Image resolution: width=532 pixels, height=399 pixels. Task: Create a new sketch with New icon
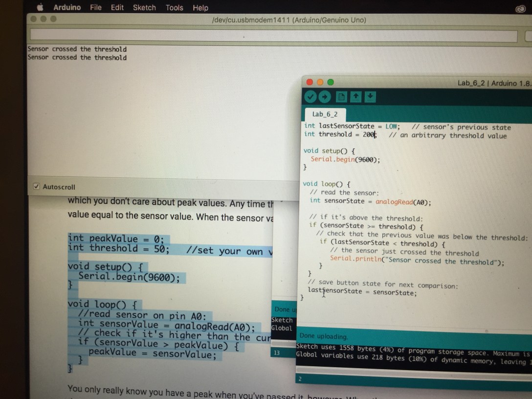point(342,97)
